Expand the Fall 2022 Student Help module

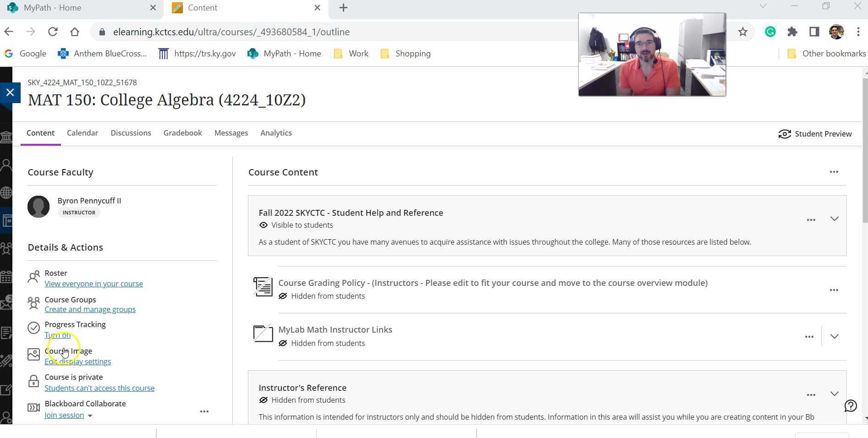tap(834, 219)
